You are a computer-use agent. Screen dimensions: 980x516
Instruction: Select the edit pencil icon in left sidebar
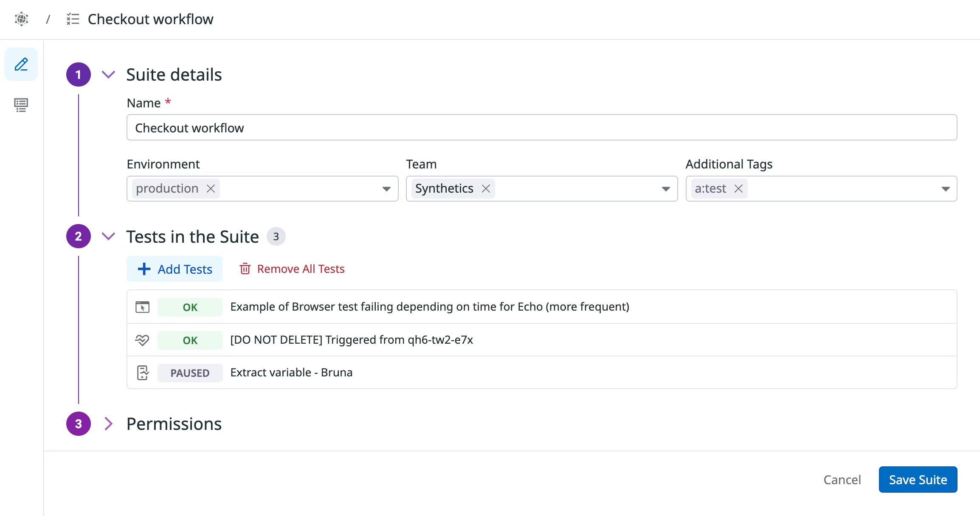coord(21,64)
